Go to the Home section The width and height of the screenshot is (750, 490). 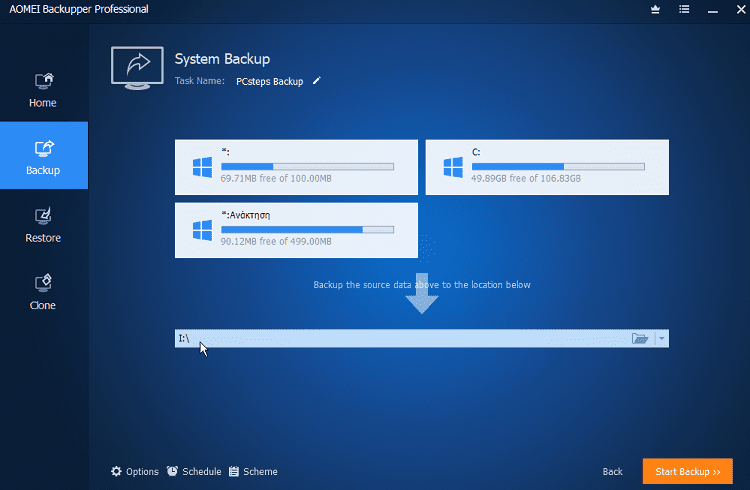coord(43,89)
